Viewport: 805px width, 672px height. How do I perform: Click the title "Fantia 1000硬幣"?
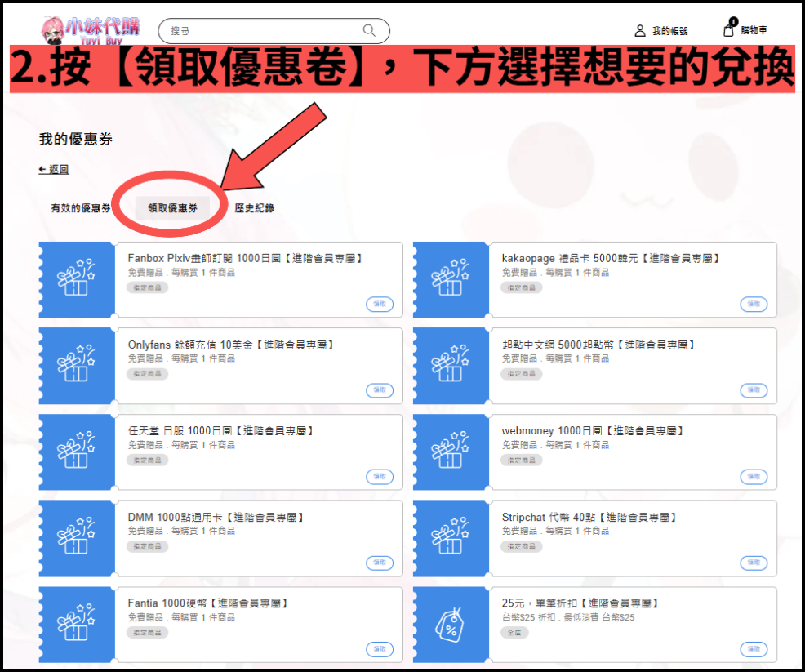[x=167, y=603]
